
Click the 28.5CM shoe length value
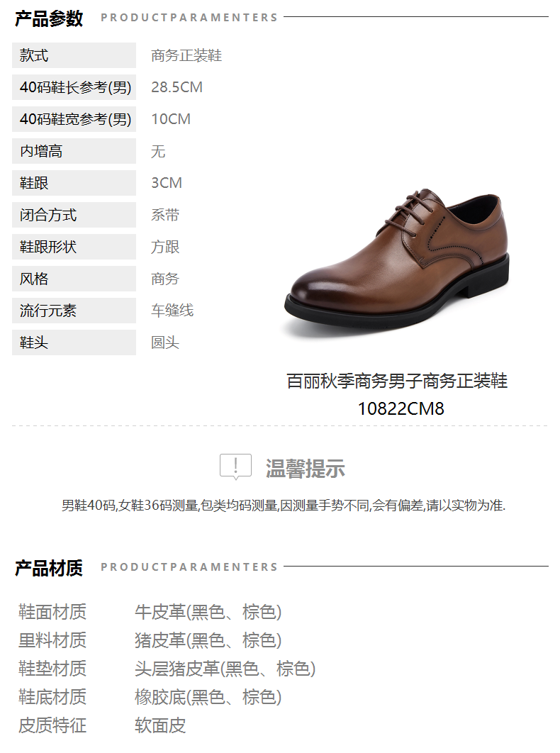(177, 87)
